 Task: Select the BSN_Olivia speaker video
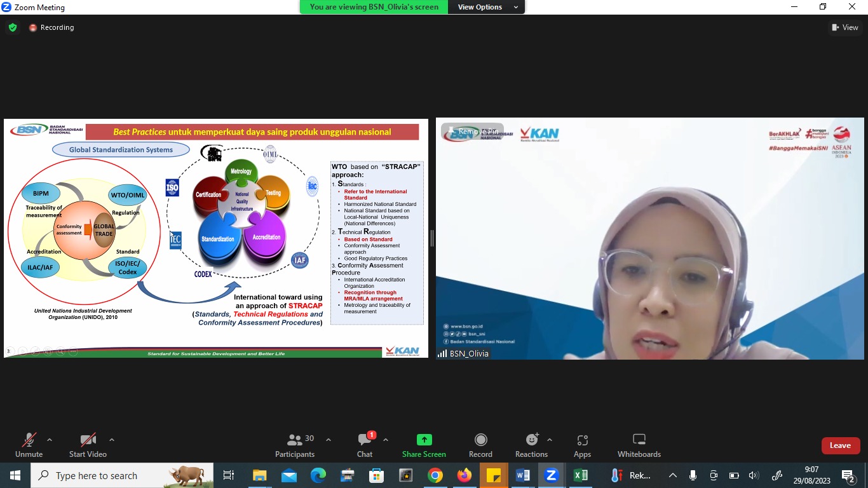[649, 238]
